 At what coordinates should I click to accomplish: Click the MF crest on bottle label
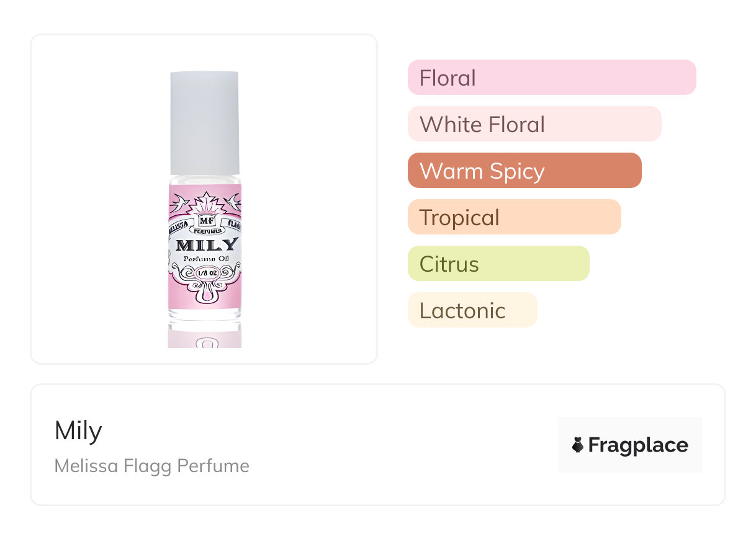204,220
